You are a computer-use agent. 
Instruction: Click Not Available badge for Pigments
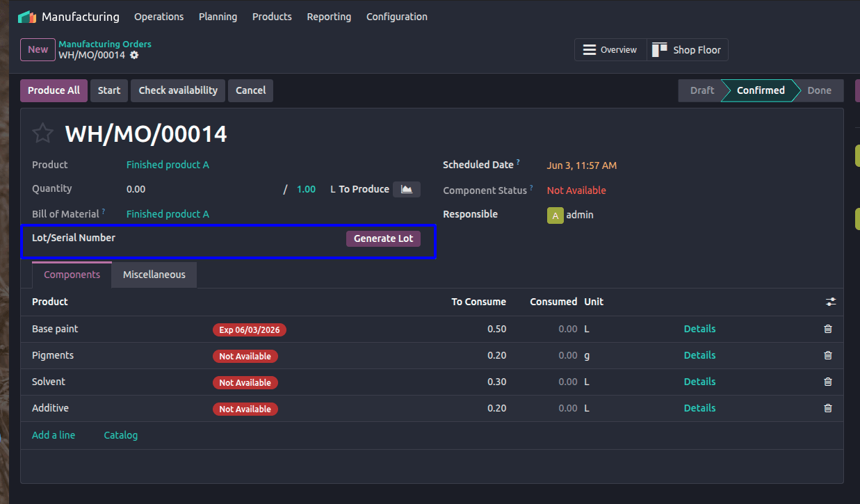click(x=245, y=356)
